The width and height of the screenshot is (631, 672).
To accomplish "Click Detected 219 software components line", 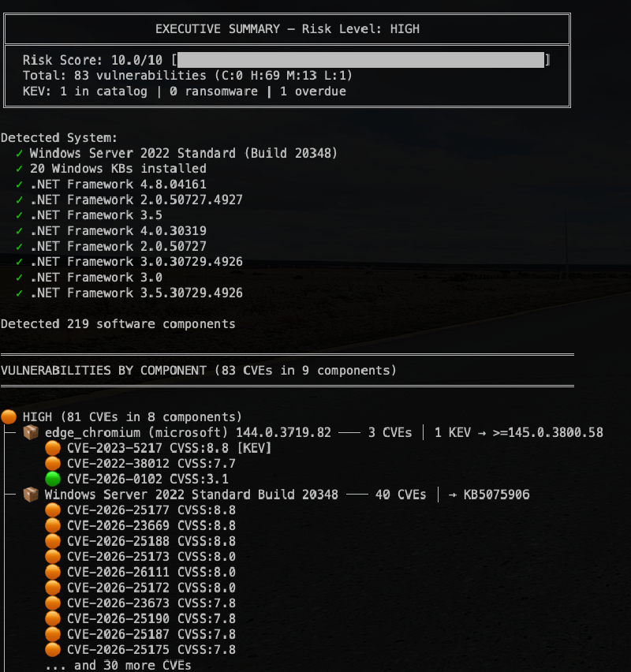I will [x=118, y=324].
